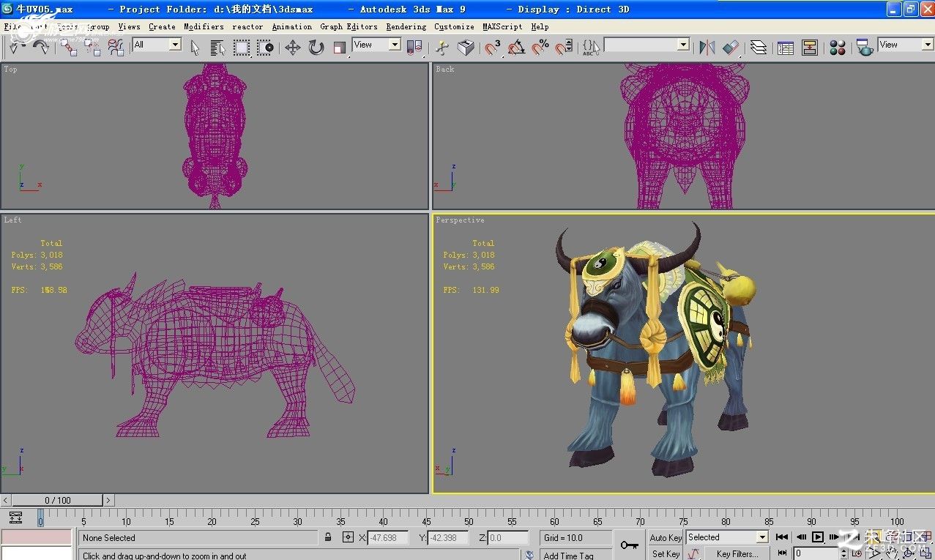Toggle the Auto Key button

(666, 537)
